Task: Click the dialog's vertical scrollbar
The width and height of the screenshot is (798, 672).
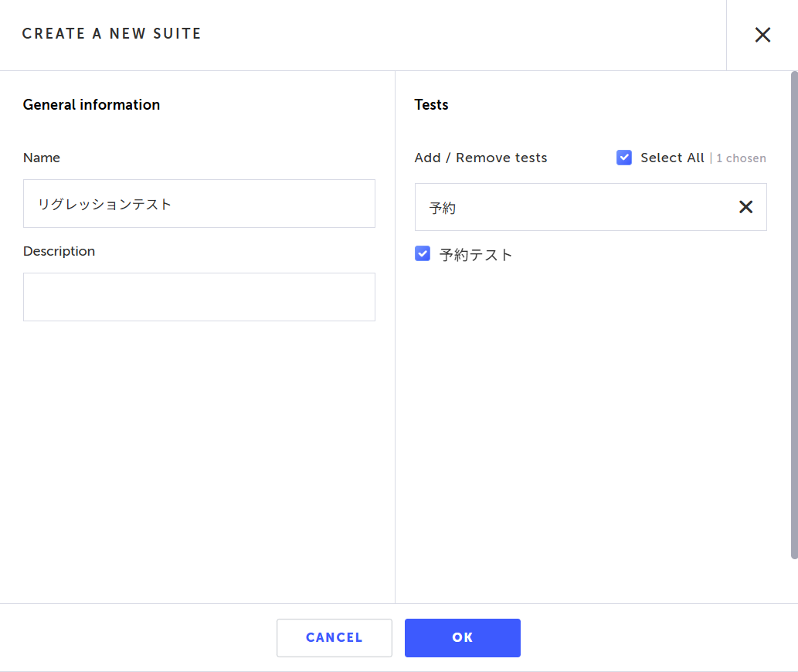Action: coord(794,315)
